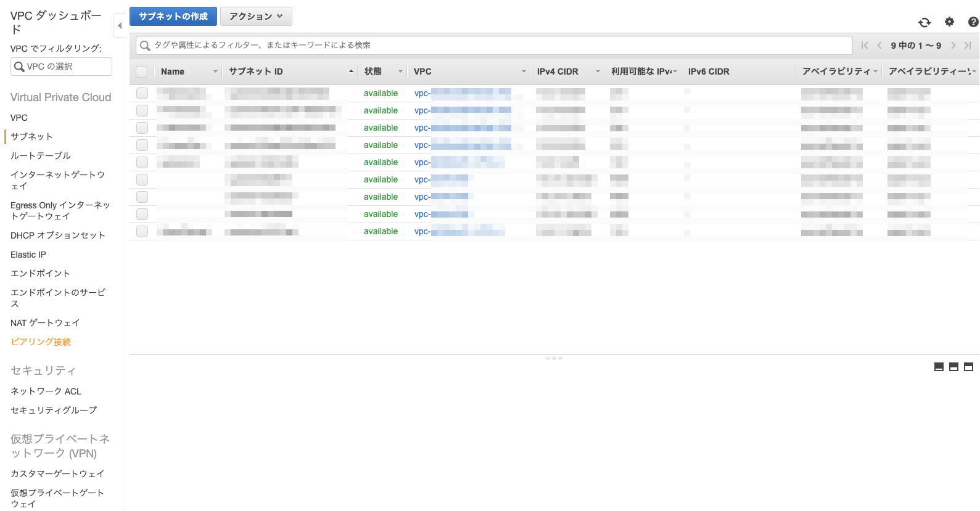
Task: Open the アベイラビリティ column dropdown arrow
Action: click(875, 72)
